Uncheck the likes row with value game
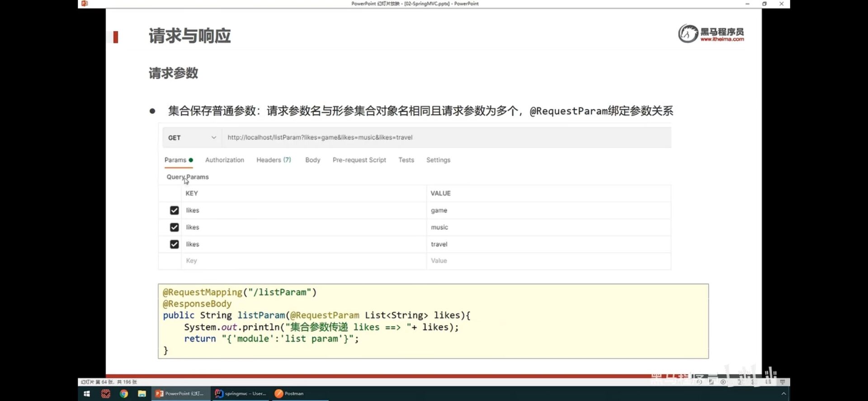Image resolution: width=868 pixels, height=401 pixels. [174, 210]
